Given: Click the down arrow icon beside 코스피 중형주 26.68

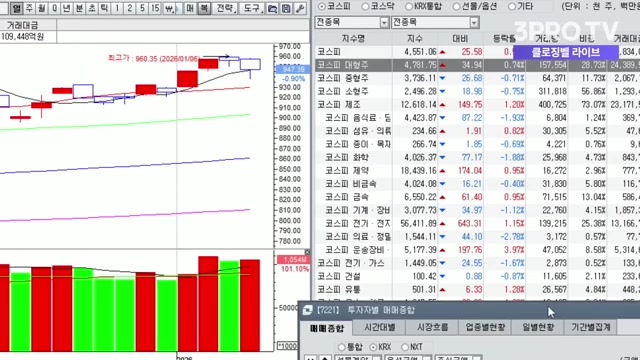Looking at the screenshot, I should [442, 78].
